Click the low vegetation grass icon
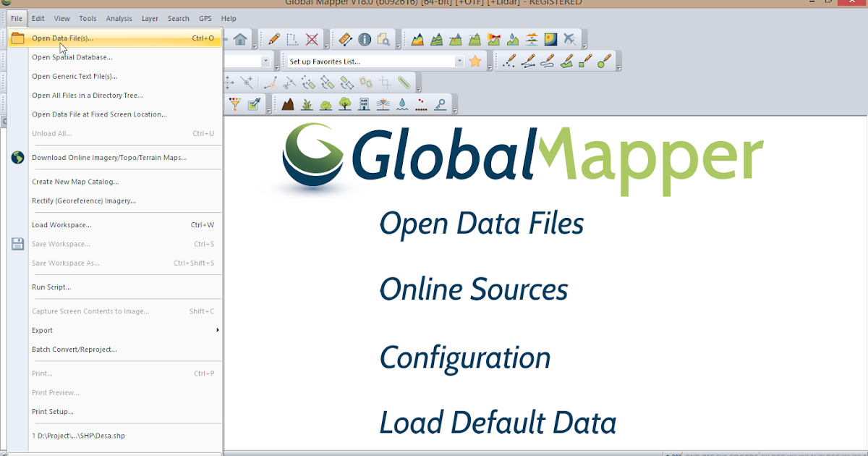 point(307,104)
